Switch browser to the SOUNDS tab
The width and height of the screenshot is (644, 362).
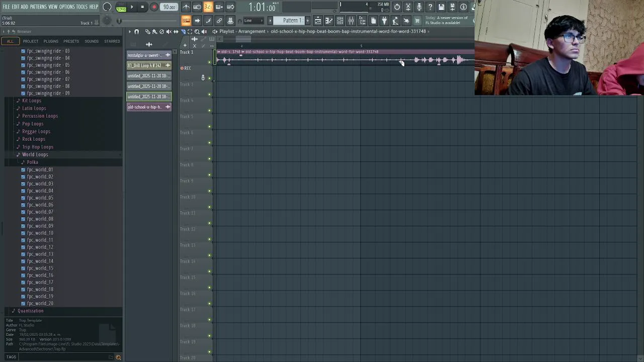coord(92,41)
